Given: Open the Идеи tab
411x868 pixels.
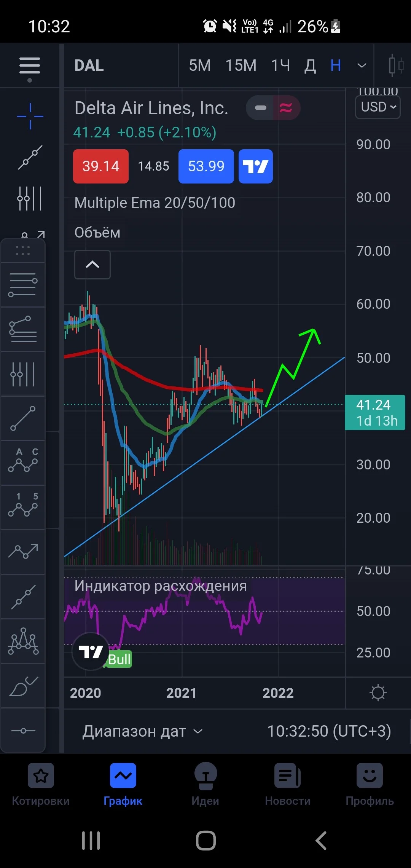Looking at the screenshot, I should 205,784.
